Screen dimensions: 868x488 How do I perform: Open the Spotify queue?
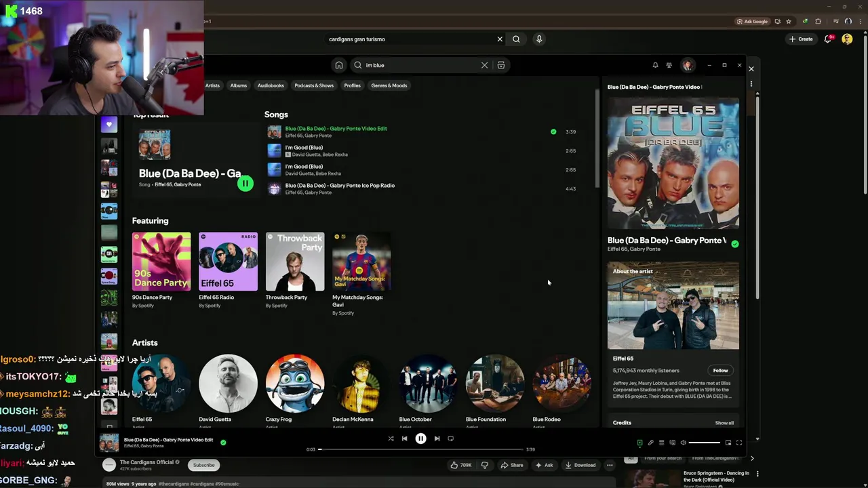[661, 443]
